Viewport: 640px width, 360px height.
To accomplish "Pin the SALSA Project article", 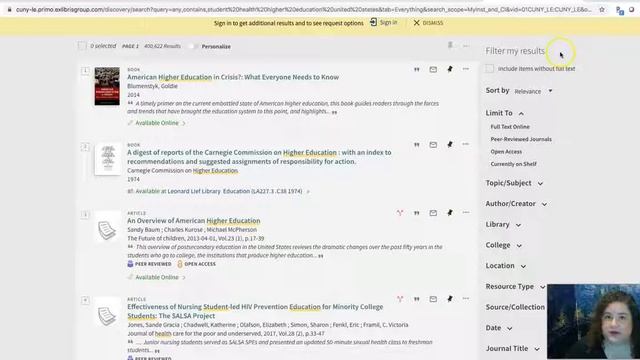I will click(x=450, y=299).
